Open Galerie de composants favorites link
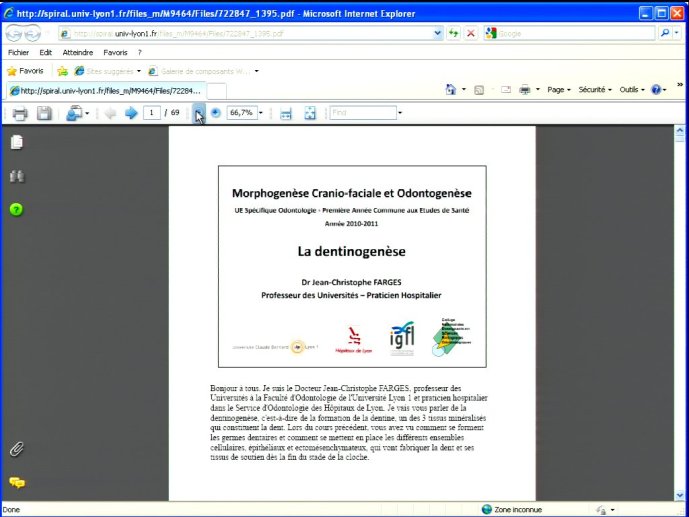This screenshot has width=689, height=517. click(x=203, y=71)
